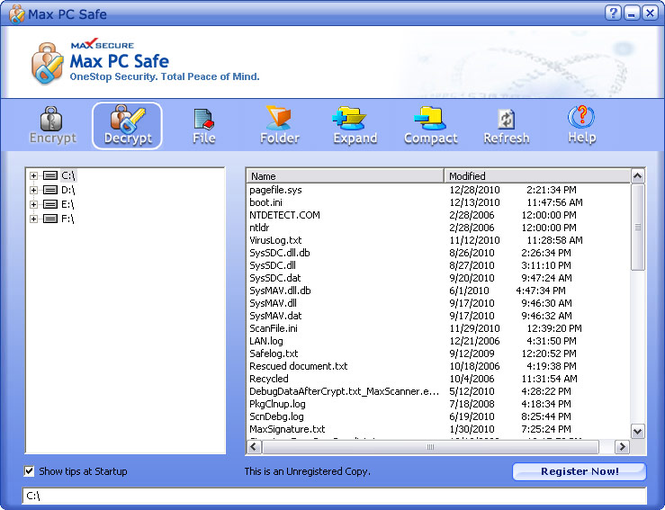Open the File tool
Image resolution: width=665 pixels, height=510 pixels.
204,125
